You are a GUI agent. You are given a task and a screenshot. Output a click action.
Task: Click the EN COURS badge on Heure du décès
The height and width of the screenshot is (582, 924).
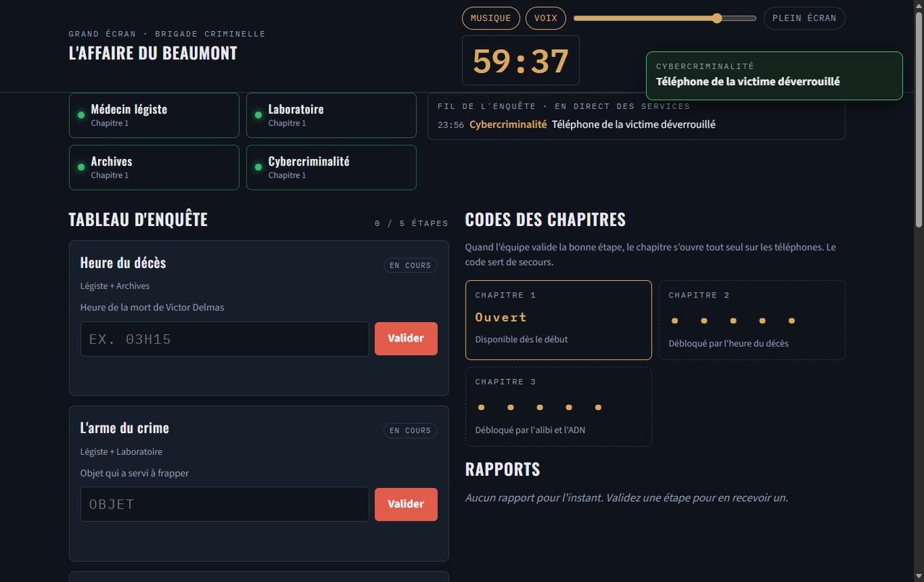point(410,265)
